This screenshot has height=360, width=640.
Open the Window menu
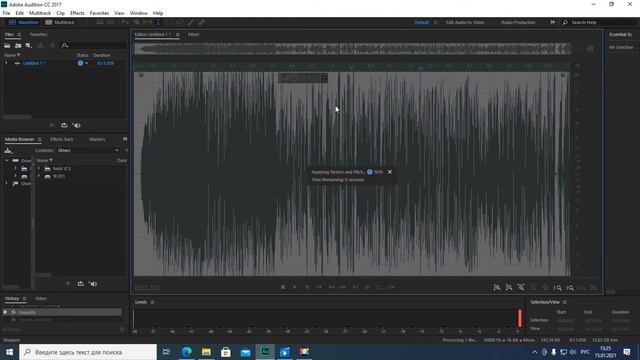[139, 13]
